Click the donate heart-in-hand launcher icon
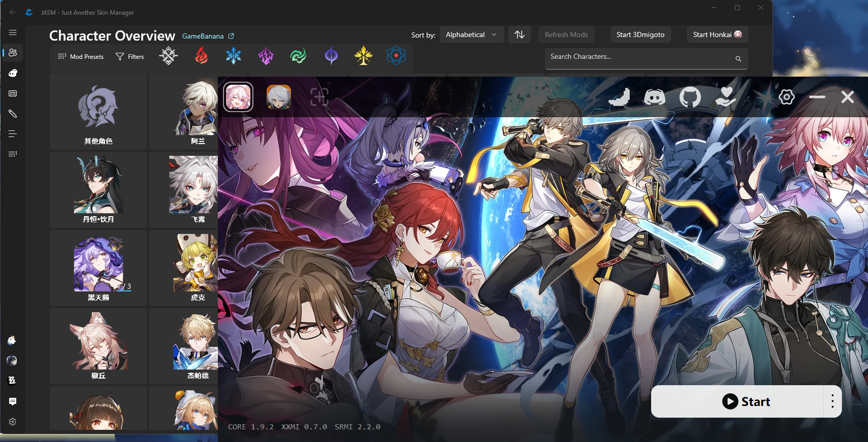Screen dimensions: 868x442 (x=726, y=97)
